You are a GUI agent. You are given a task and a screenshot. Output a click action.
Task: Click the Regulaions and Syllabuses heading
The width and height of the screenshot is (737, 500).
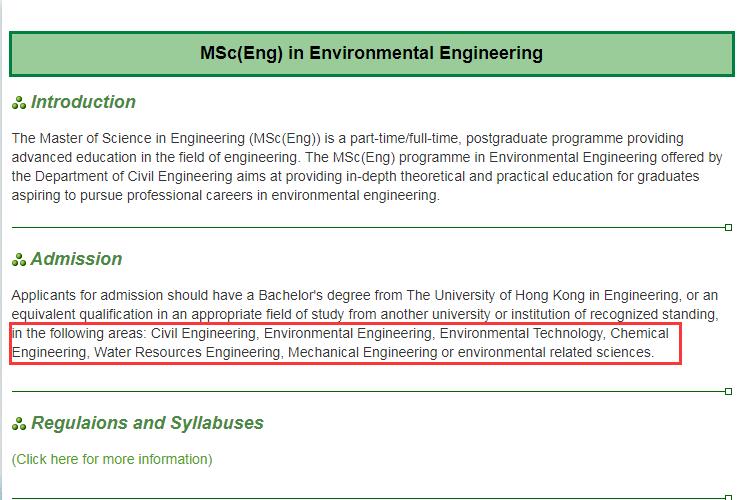(x=147, y=423)
